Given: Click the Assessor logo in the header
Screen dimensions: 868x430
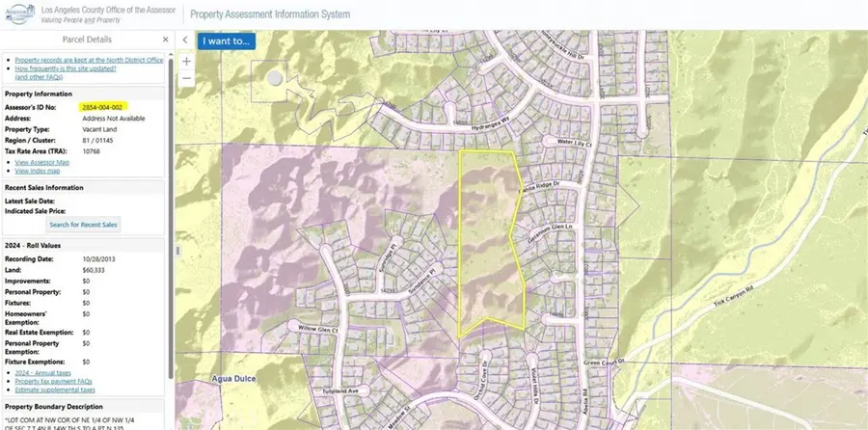Looking at the screenshot, I should point(20,14).
